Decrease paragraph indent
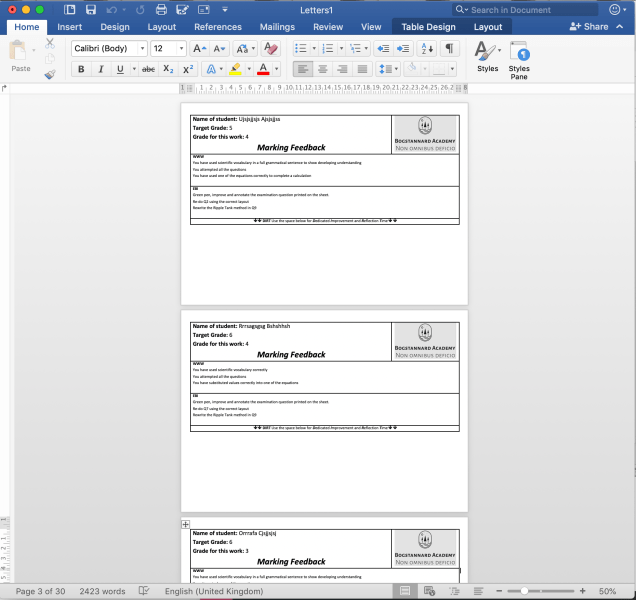 383,49
